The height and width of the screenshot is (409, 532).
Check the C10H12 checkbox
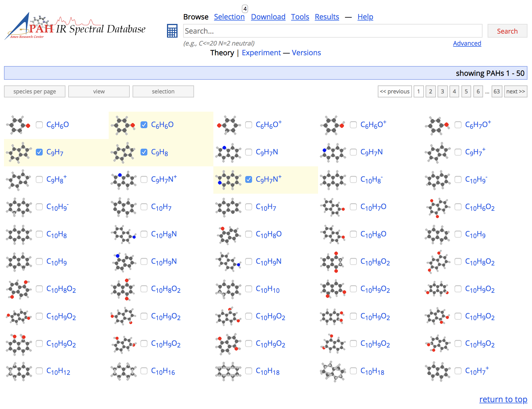point(39,371)
